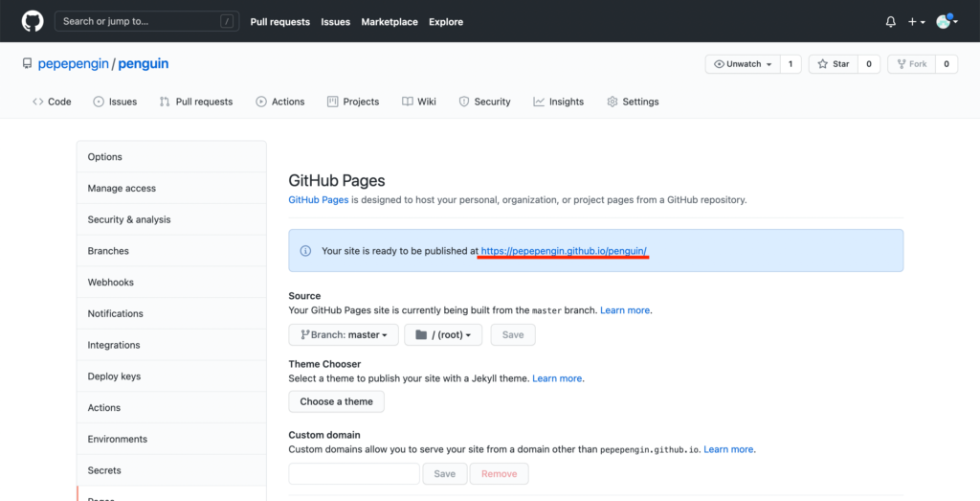Image resolution: width=980 pixels, height=501 pixels.
Task: Switch to the Insights tab
Action: pyautogui.click(x=558, y=102)
